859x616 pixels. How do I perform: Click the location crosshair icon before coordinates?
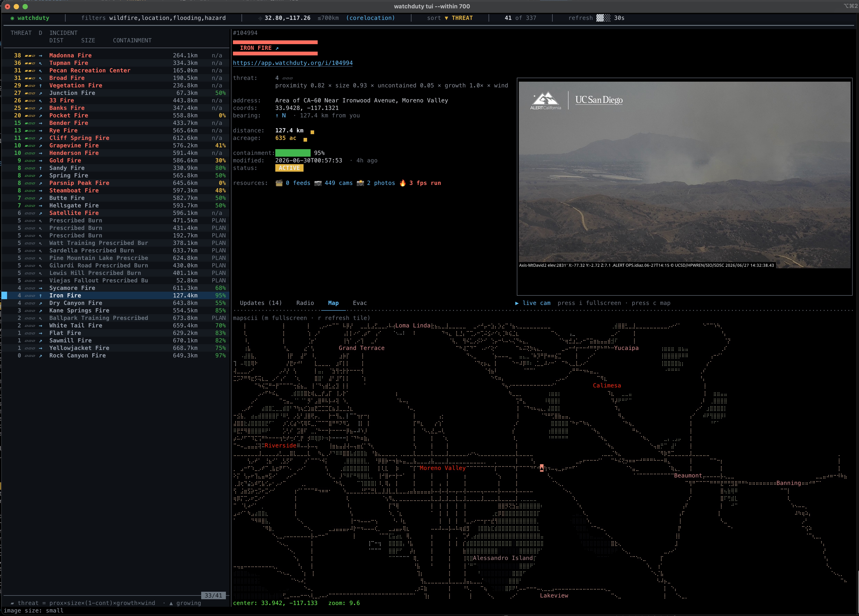point(260,18)
